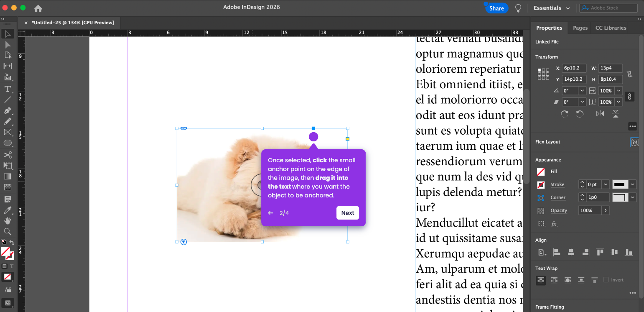
Task: Select the Ellipse tool
Action: [x=8, y=143]
